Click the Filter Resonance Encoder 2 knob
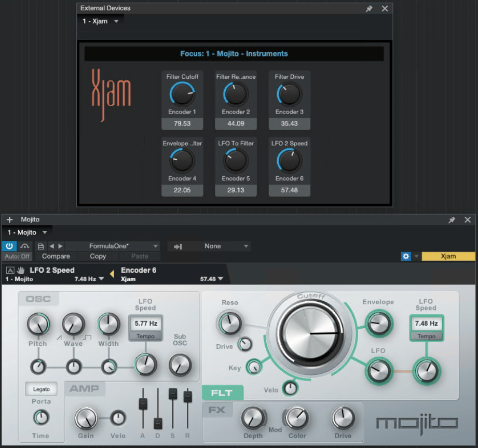This screenshot has width=478, height=448. [236, 94]
